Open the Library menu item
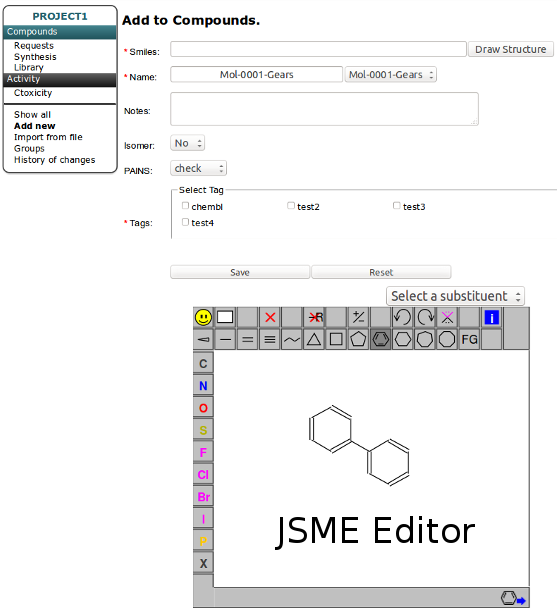 pyautogui.click(x=29, y=67)
